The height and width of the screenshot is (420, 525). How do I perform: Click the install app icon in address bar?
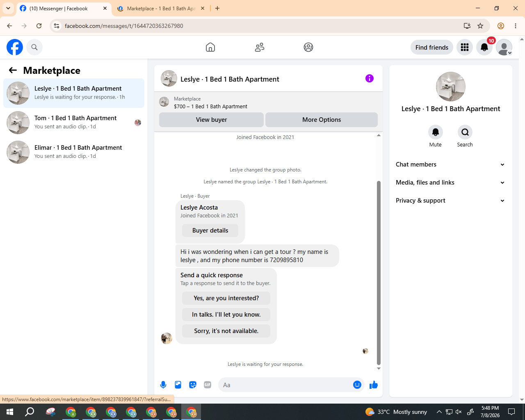coord(467,26)
